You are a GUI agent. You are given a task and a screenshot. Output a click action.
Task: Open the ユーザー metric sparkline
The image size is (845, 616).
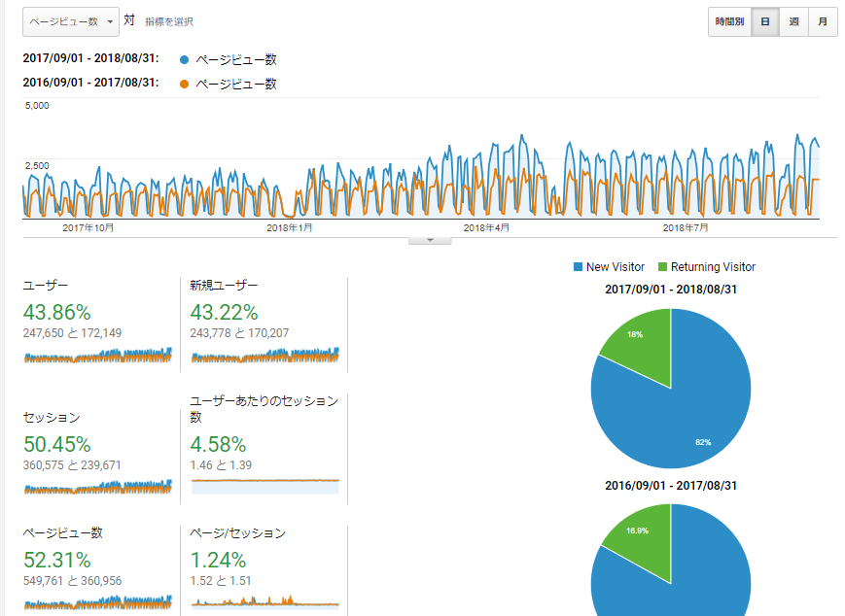click(97, 356)
